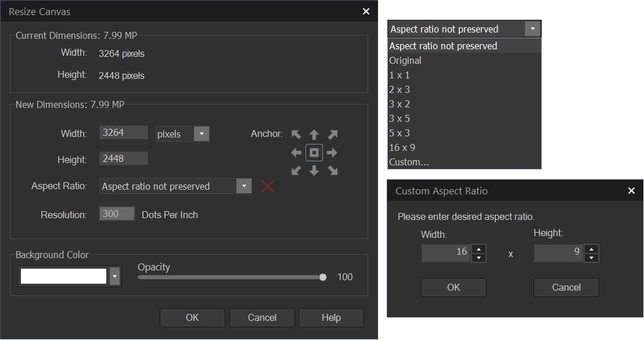Set anchor to middle-left arrow
The height and width of the screenshot is (340, 644).
[296, 153]
